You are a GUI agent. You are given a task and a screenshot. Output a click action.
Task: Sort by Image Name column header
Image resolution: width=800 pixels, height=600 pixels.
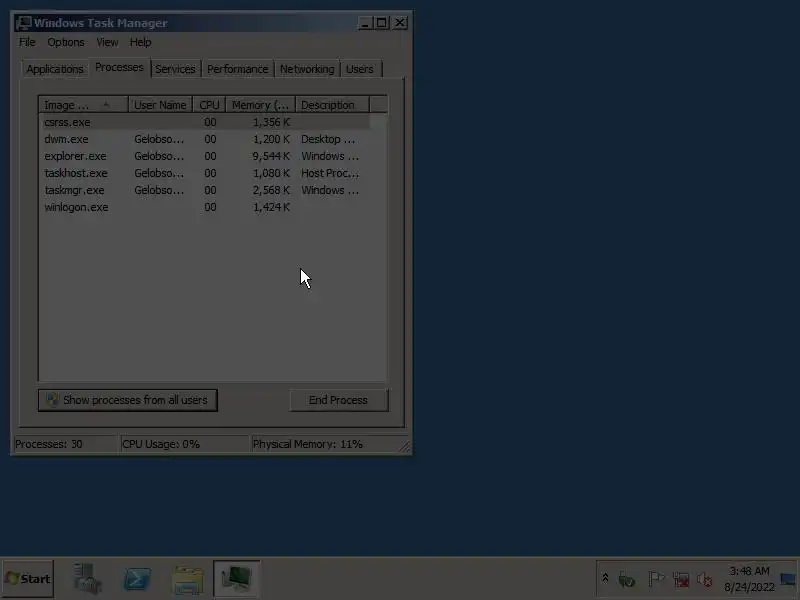[x=83, y=105]
